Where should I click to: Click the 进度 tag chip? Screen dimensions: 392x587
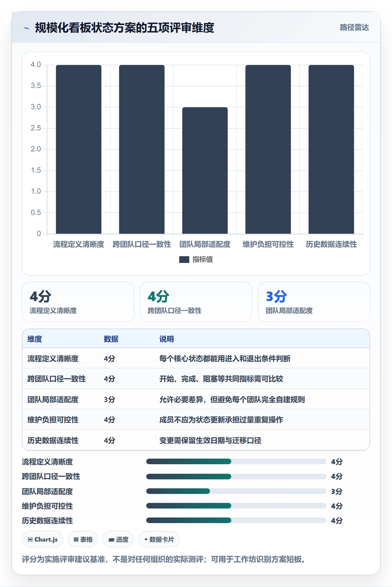pos(118,539)
